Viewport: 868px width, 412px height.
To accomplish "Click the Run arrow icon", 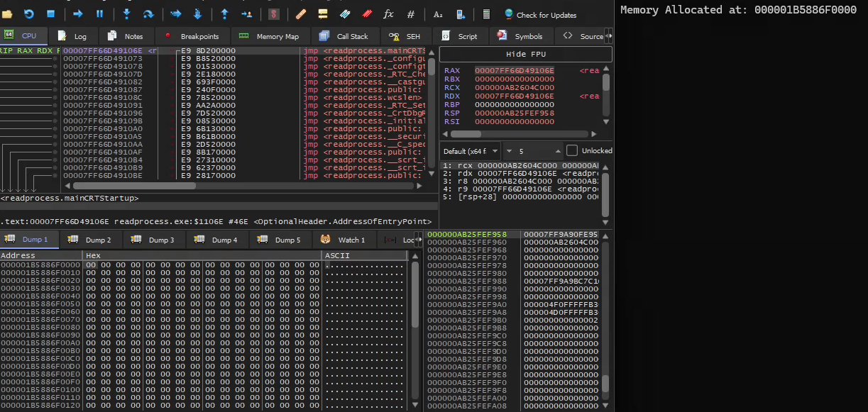I will click(x=78, y=13).
